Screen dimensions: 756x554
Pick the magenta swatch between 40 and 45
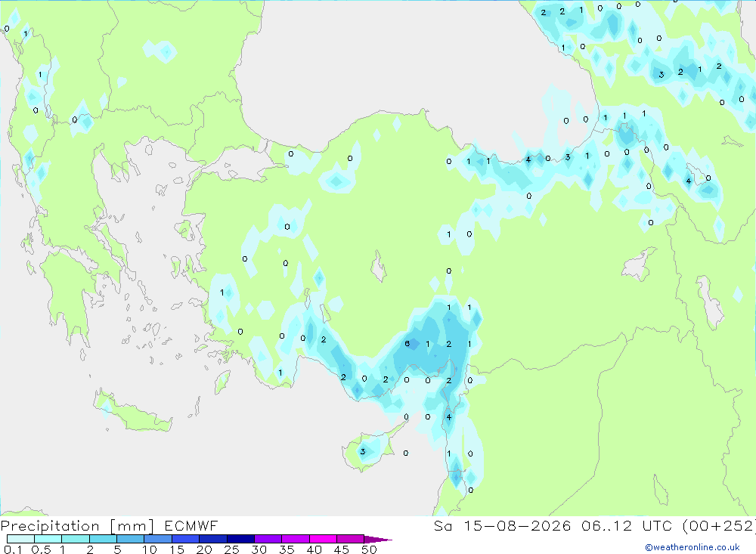coord(323,539)
